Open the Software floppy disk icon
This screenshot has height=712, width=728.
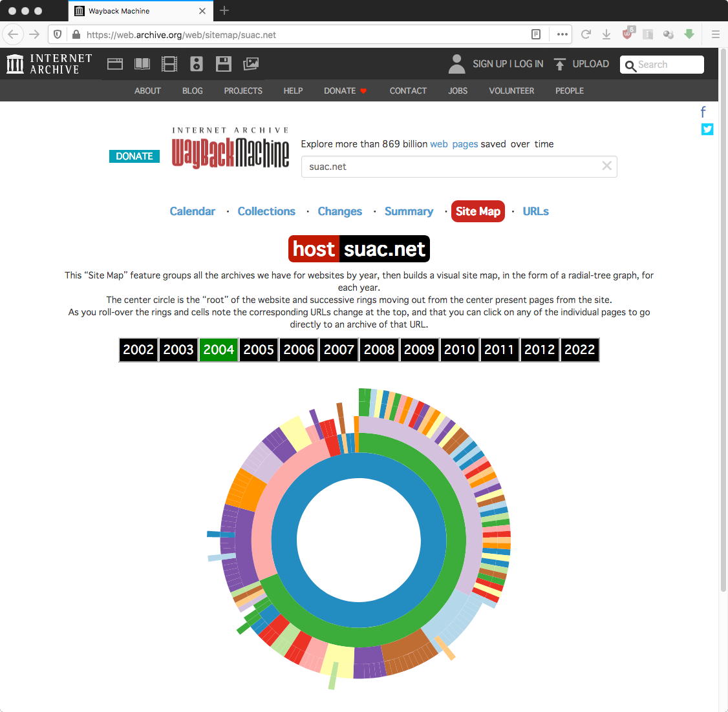[223, 63]
